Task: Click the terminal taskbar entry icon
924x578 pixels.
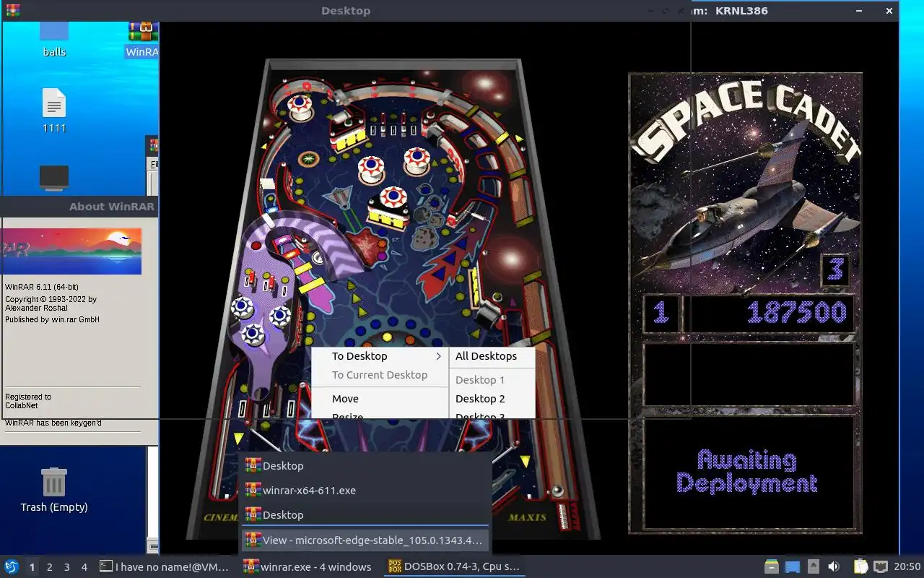Action: (105, 566)
